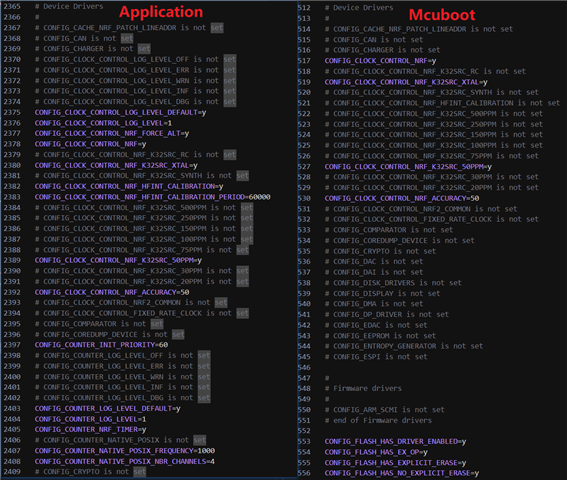567x480 pixels.
Task: Click CONFIG_CRYPTO is not set on line 2409
Action: (x=90, y=472)
